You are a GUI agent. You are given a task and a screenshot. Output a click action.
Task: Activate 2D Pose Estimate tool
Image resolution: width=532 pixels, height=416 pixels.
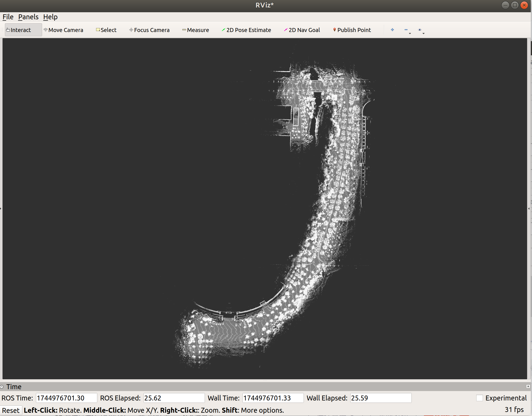click(x=246, y=30)
